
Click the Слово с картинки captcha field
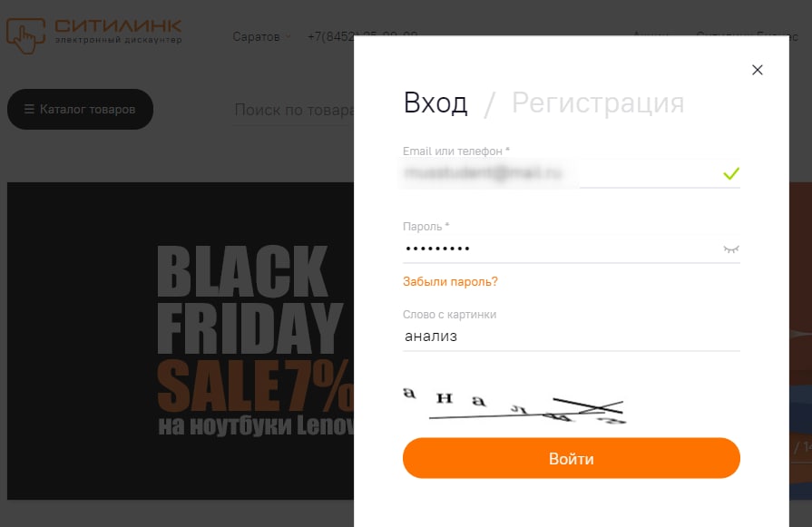572,337
